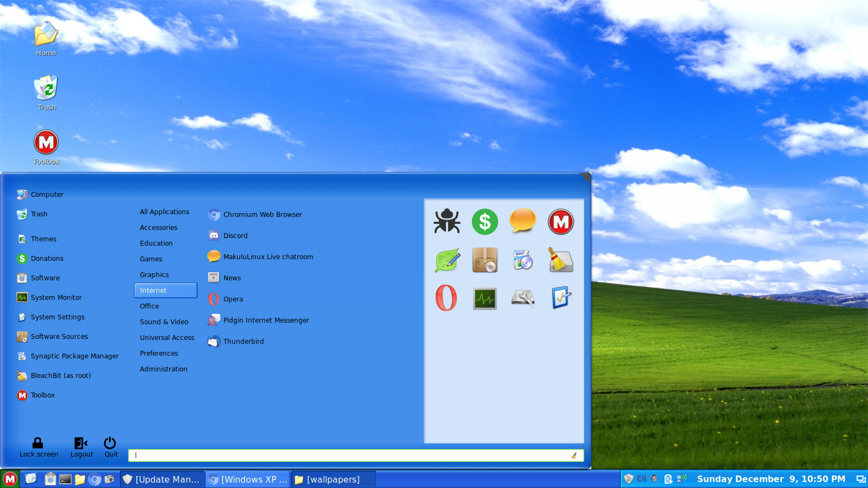Screen dimensions: 868x488
Task: Open the Home desktop folder icon
Action: point(46,38)
